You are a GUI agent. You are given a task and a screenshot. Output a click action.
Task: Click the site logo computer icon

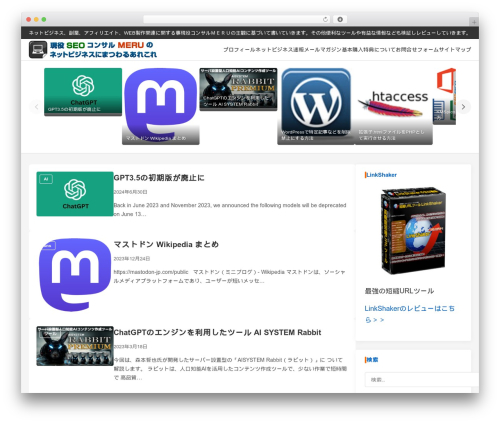(38, 49)
